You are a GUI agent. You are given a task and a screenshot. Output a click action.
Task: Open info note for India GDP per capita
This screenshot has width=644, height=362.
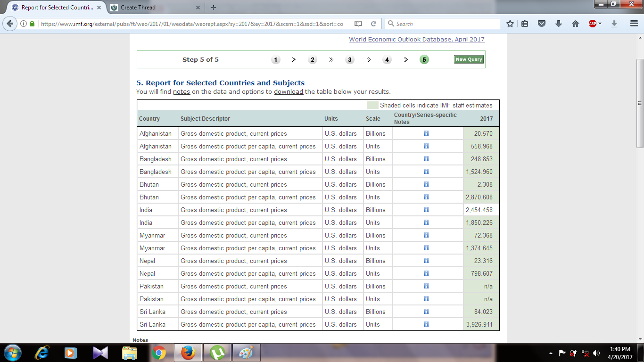pos(426,222)
